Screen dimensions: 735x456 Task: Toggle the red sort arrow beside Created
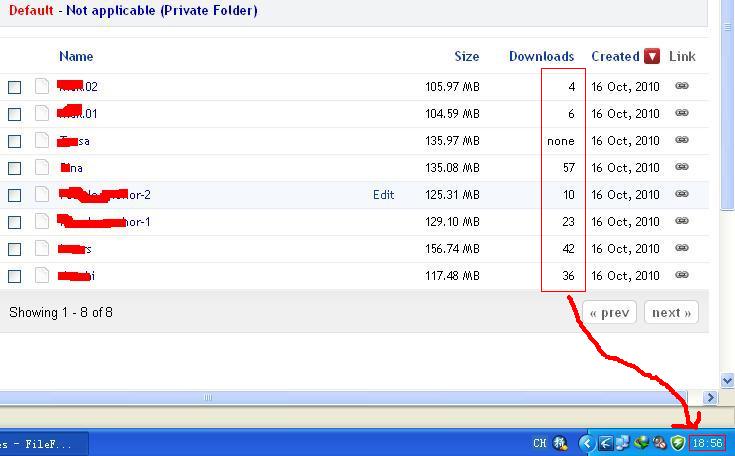[x=652, y=56]
